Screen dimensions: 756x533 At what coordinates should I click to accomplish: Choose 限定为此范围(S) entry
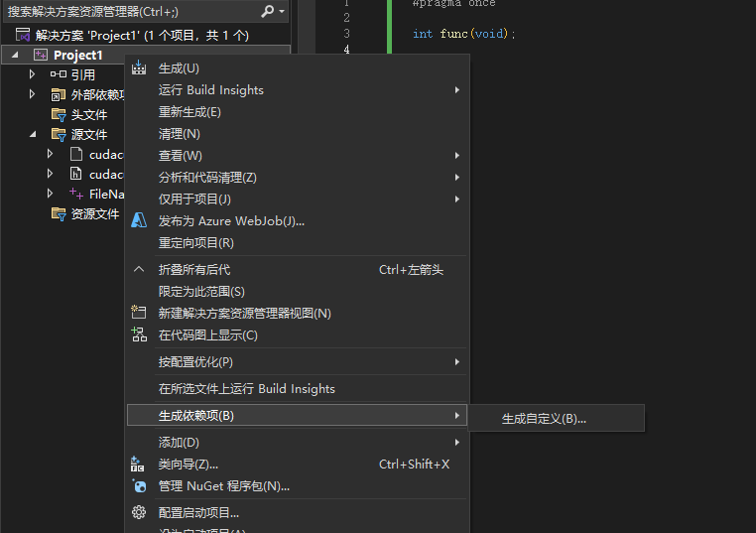[x=297, y=292]
